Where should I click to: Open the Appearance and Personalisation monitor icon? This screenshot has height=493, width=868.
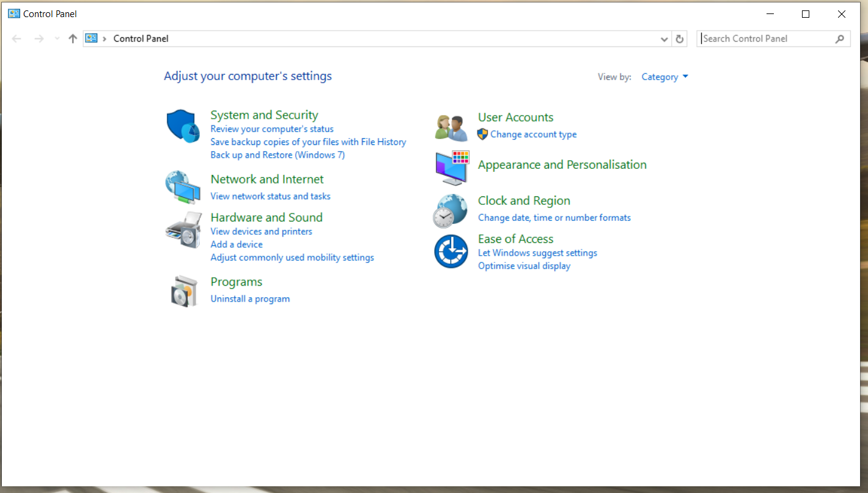click(x=452, y=167)
